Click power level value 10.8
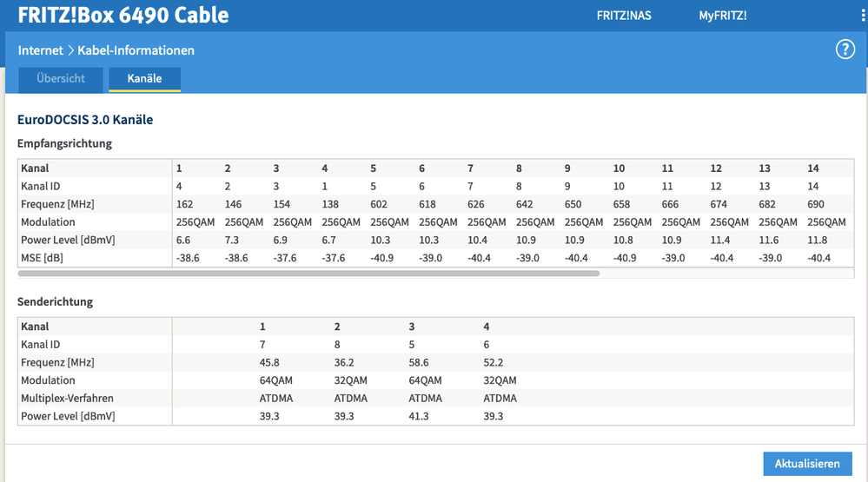868x482 pixels. (623, 241)
